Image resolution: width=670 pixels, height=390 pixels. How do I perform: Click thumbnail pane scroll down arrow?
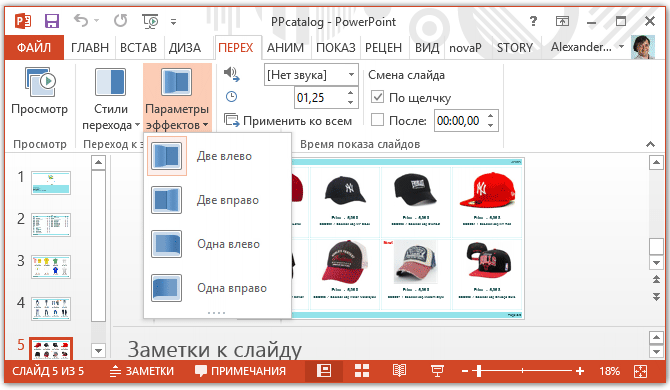pyautogui.click(x=98, y=351)
